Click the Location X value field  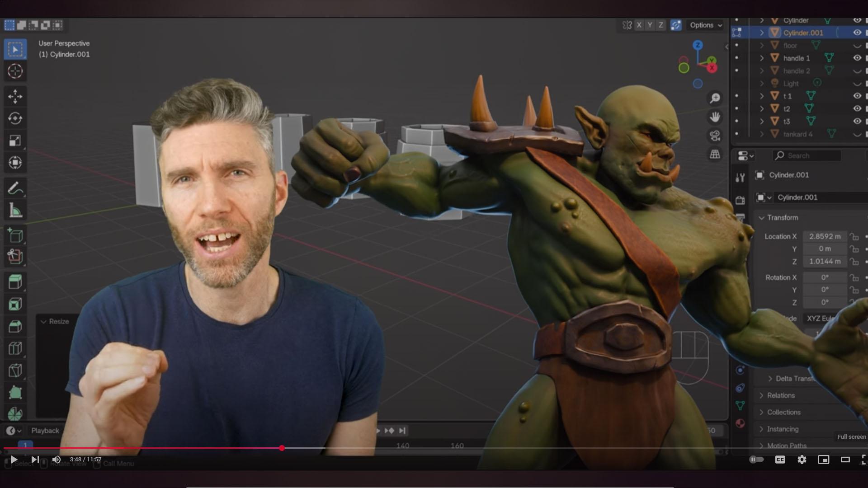click(x=825, y=236)
